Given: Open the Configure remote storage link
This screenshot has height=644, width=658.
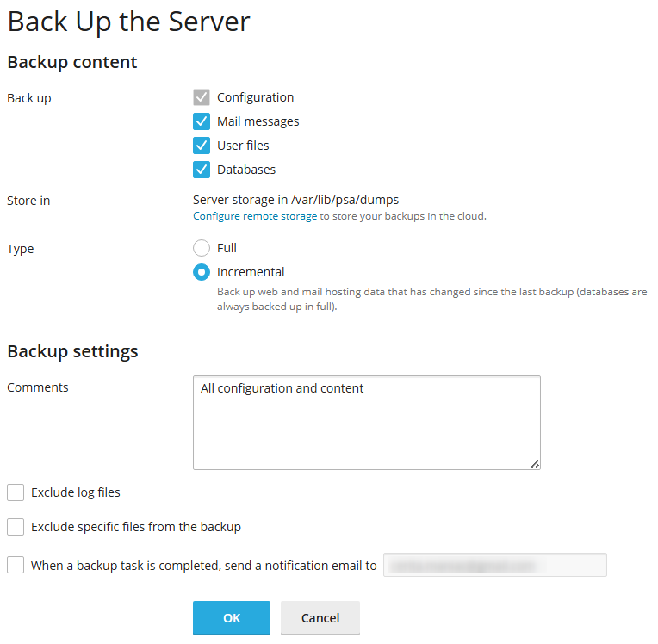Looking at the screenshot, I should 255,216.
